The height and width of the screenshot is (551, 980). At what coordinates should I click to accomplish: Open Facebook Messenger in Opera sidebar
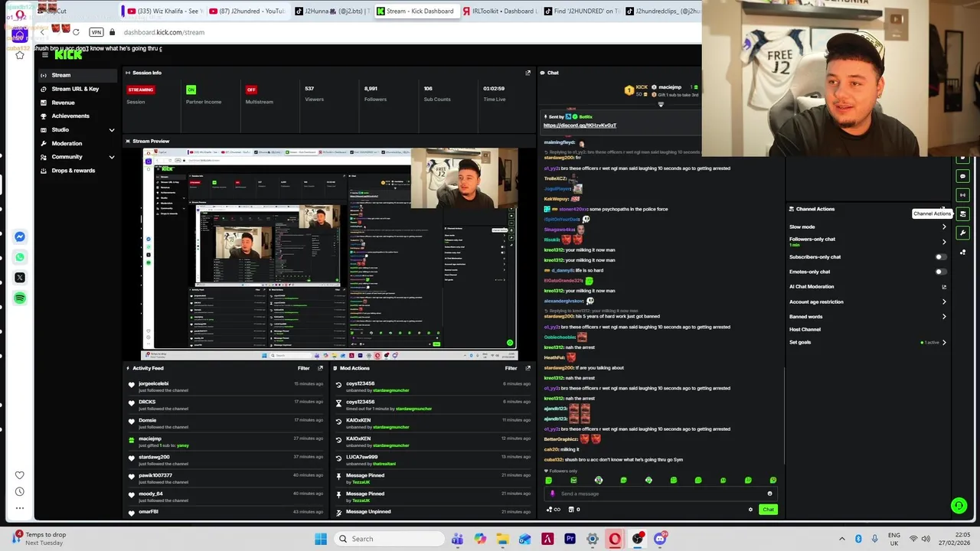point(20,236)
